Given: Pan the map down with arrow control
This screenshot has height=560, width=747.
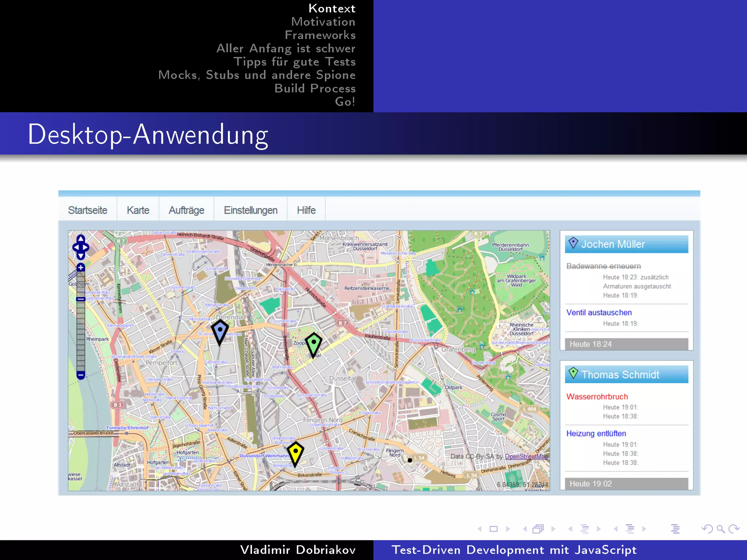Looking at the screenshot, I should click(81, 256).
